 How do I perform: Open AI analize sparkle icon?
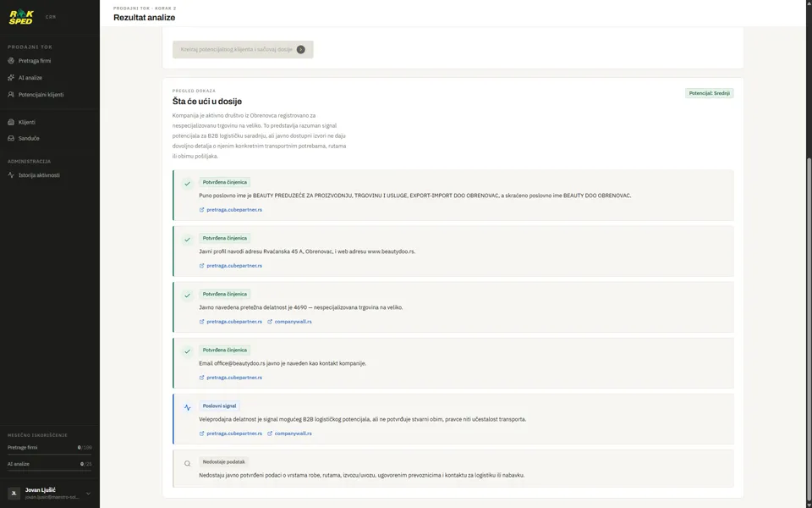pyautogui.click(x=11, y=78)
